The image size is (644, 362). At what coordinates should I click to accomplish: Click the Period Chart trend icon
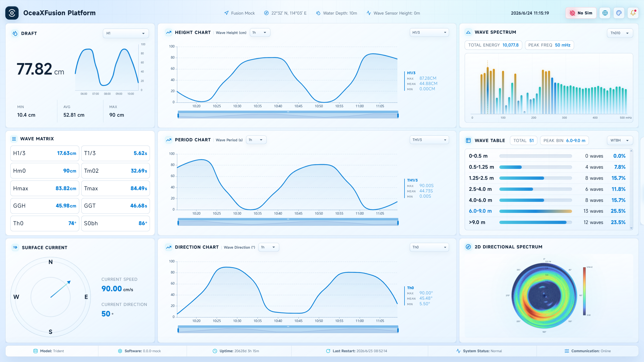point(169,140)
